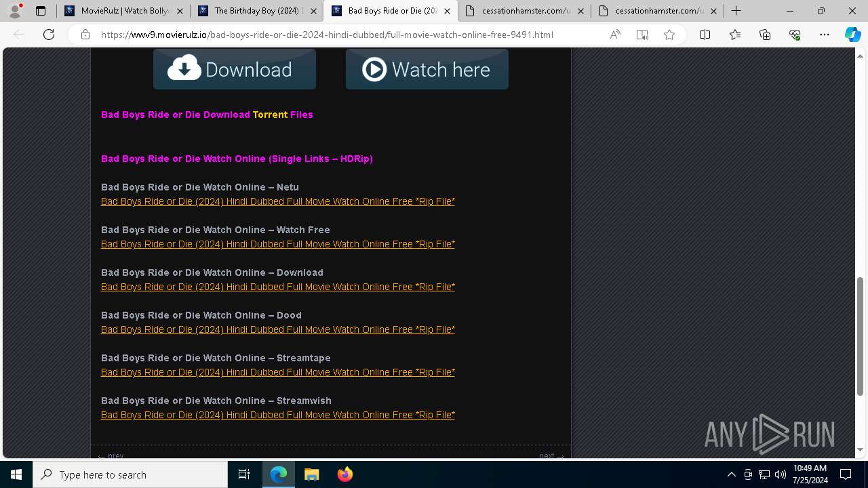Open a new browser tab

pyautogui.click(x=736, y=11)
